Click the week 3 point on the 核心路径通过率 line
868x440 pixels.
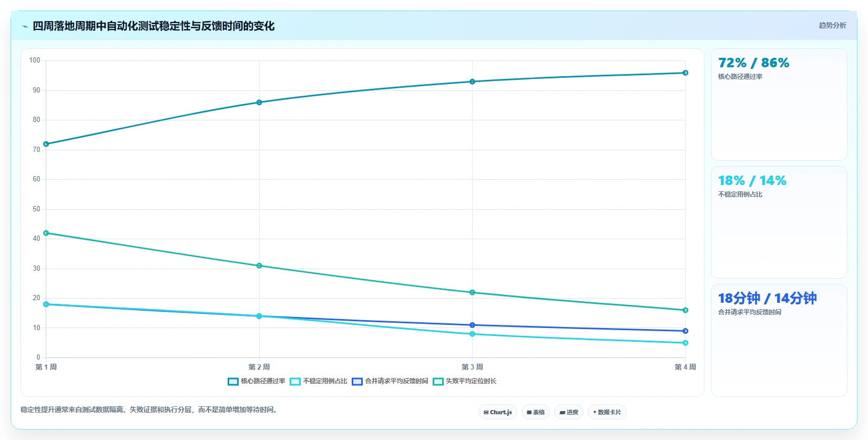coord(472,81)
